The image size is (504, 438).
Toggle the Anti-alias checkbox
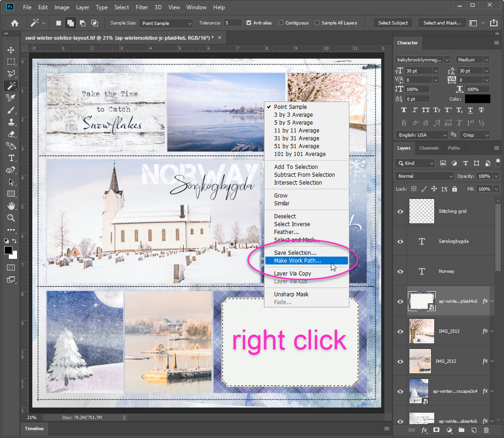(x=249, y=23)
